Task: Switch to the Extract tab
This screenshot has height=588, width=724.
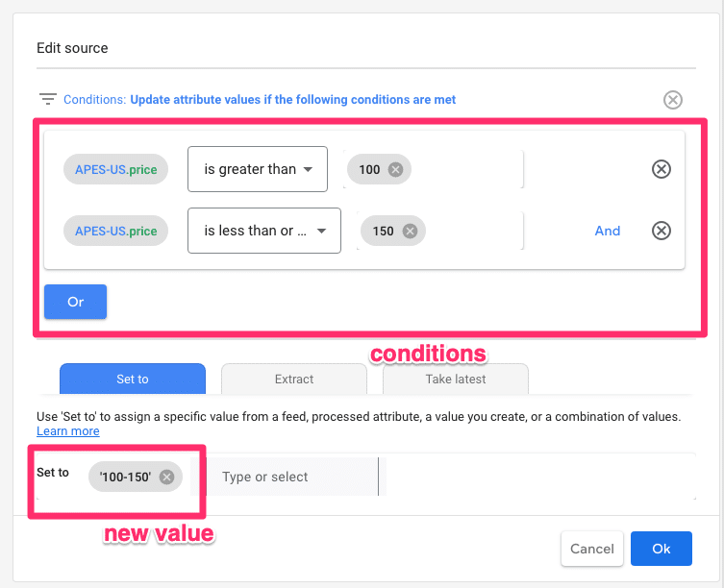Action: point(294,379)
